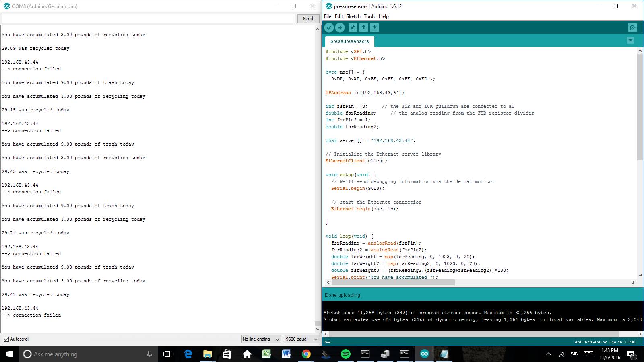Open the 9600 baud rate dropdown
Viewport: 644px width, 362px height.
301,339
